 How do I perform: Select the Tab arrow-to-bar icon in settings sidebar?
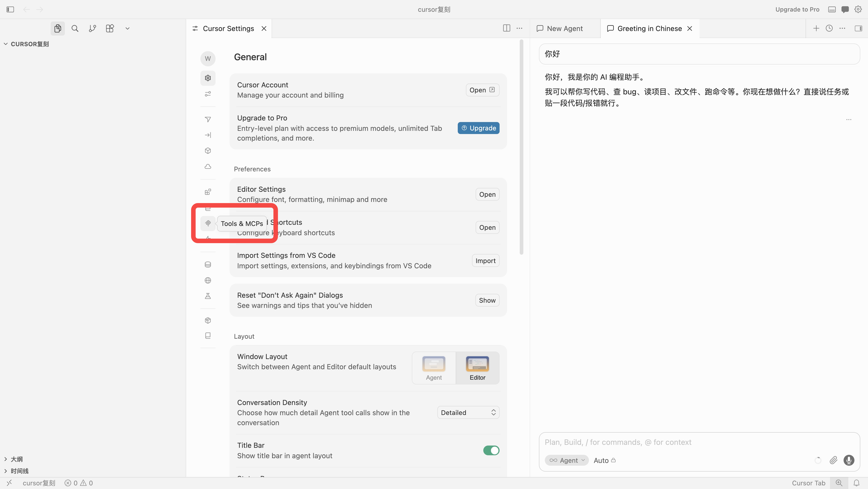208,135
